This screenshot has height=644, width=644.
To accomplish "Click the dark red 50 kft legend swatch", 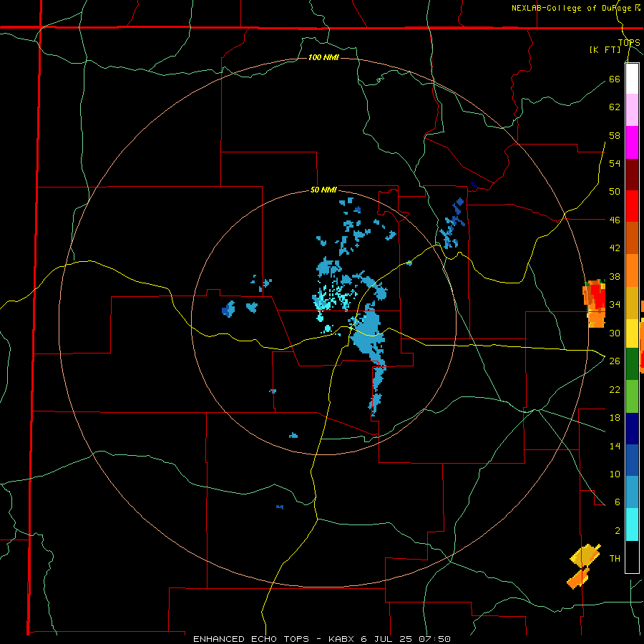I will [632, 174].
